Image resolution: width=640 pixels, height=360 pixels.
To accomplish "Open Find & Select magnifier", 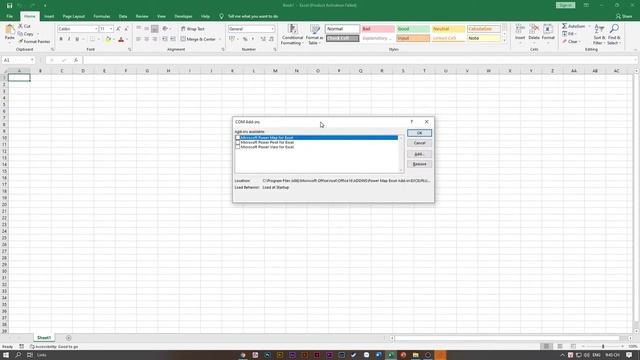I will coord(613,34).
